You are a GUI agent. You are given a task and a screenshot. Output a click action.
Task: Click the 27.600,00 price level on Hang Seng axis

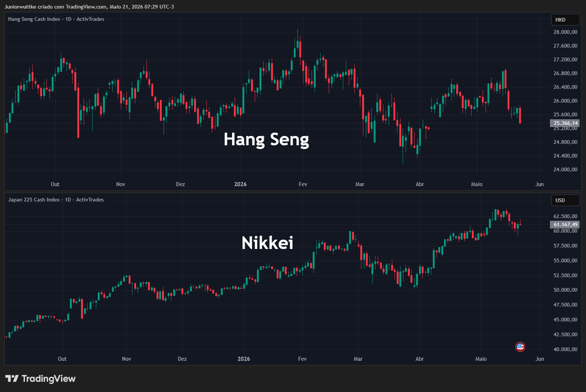(565, 46)
